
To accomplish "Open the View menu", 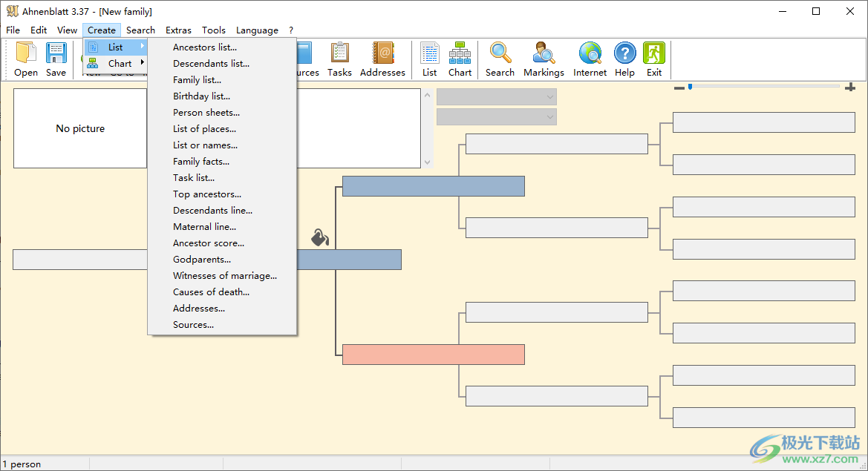I will click(x=67, y=30).
